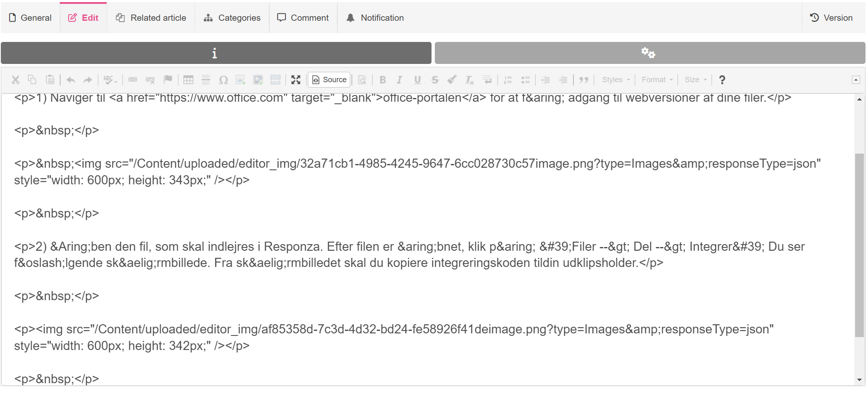Click the editor vertical scrollbar thumb
The image size is (868, 394).
point(859,245)
